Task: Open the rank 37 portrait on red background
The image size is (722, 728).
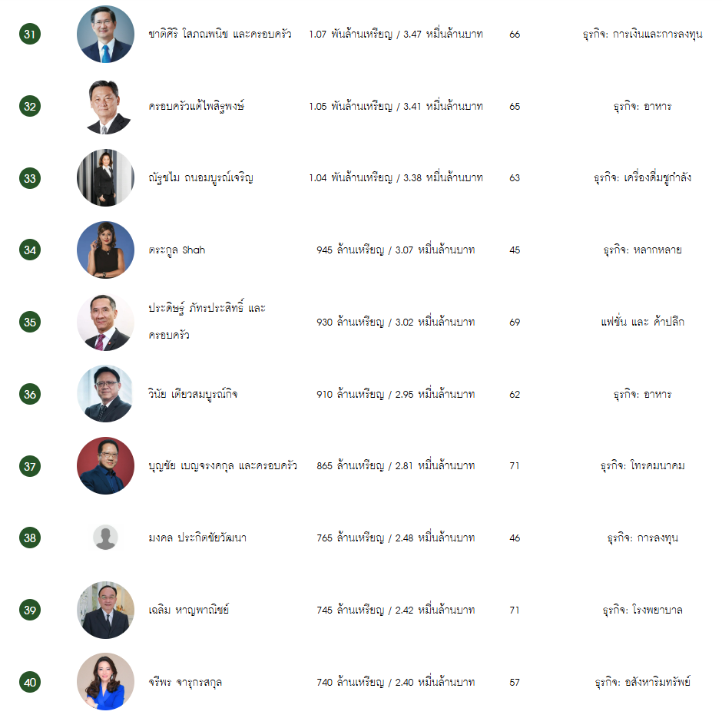Action: 105,465
